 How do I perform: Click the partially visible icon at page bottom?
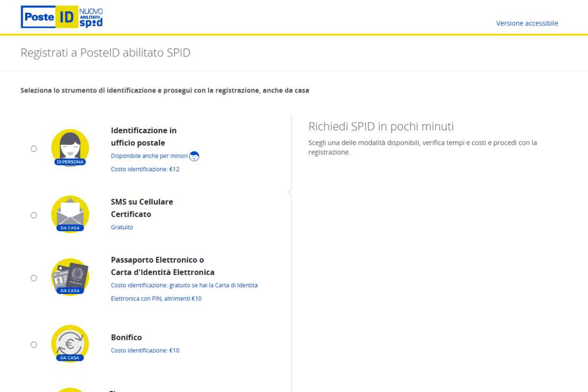tap(70, 389)
